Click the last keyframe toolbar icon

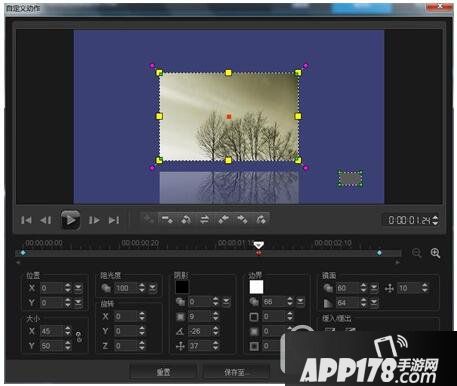(x=261, y=219)
